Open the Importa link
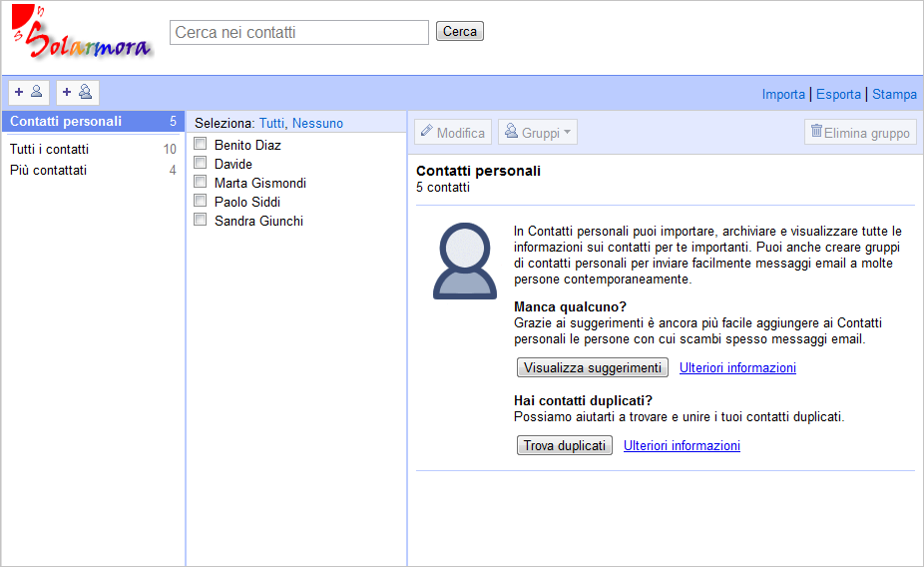Image resolution: width=924 pixels, height=567 pixels. (x=783, y=94)
